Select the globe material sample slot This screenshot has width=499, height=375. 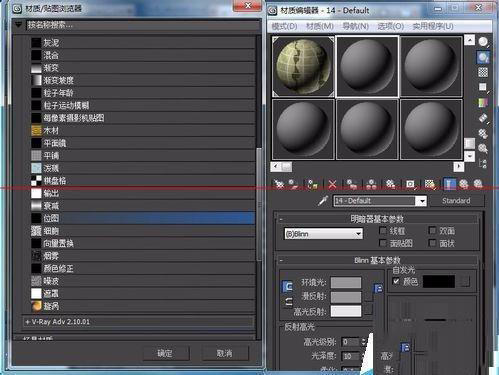303,66
